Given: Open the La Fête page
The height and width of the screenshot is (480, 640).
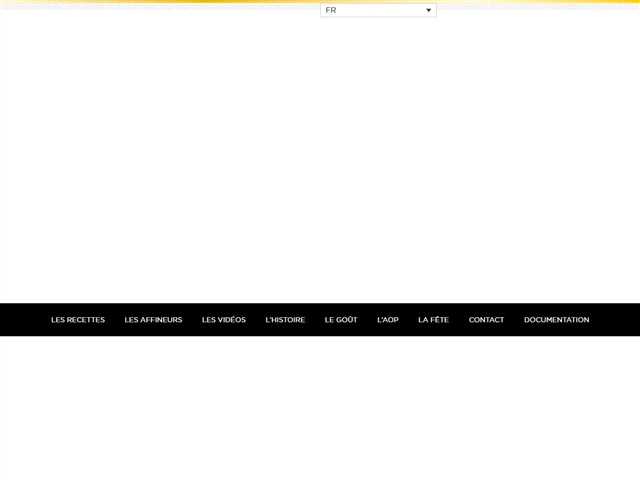Looking at the screenshot, I should click(433, 320).
